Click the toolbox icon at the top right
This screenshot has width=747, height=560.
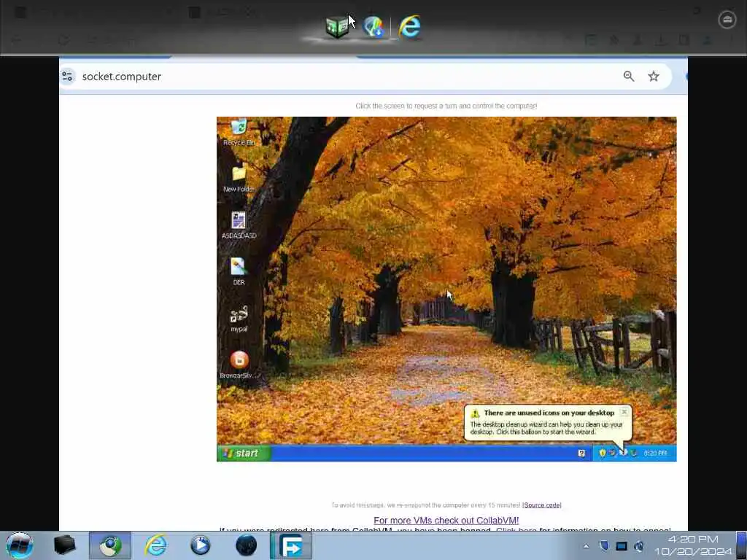[727, 20]
